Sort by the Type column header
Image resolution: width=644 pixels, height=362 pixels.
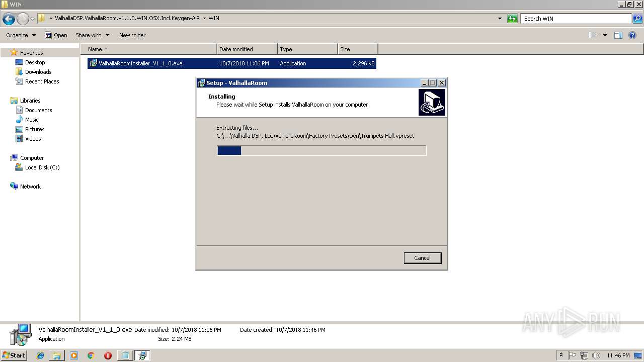click(x=307, y=49)
